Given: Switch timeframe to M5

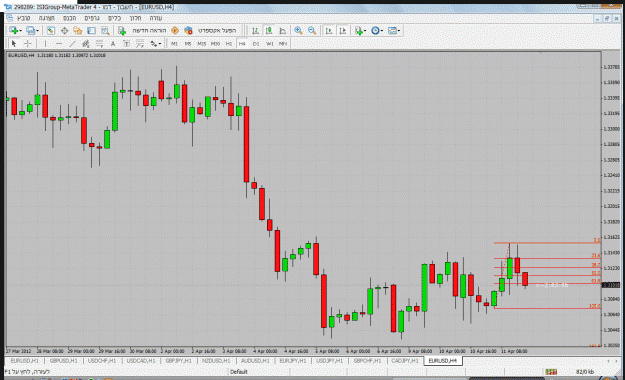Looking at the screenshot, I should pyautogui.click(x=188, y=44).
